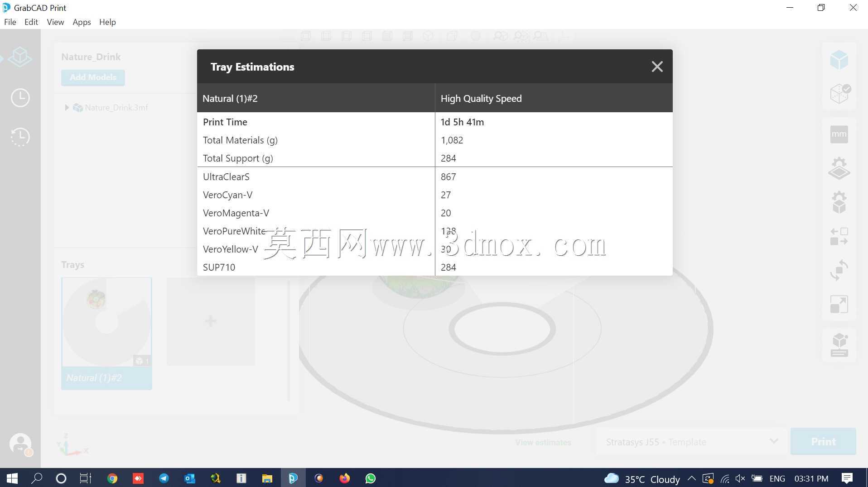The height and width of the screenshot is (487, 868).
Task: Open Windows taskbar search
Action: (37, 478)
